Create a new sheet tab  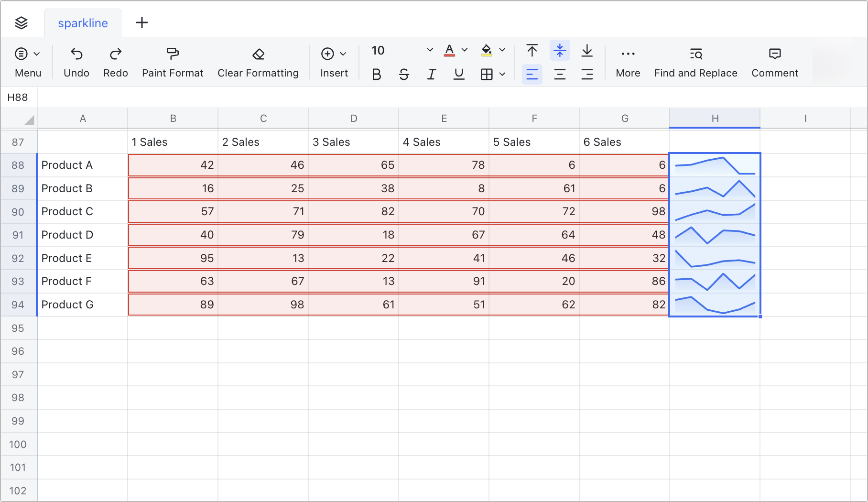[x=141, y=22]
